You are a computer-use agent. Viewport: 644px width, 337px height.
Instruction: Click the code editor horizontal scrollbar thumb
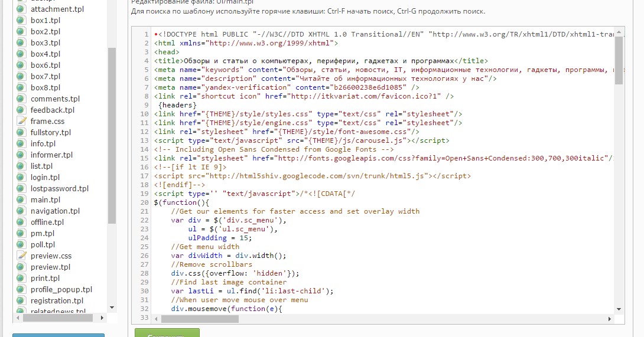[200, 319]
